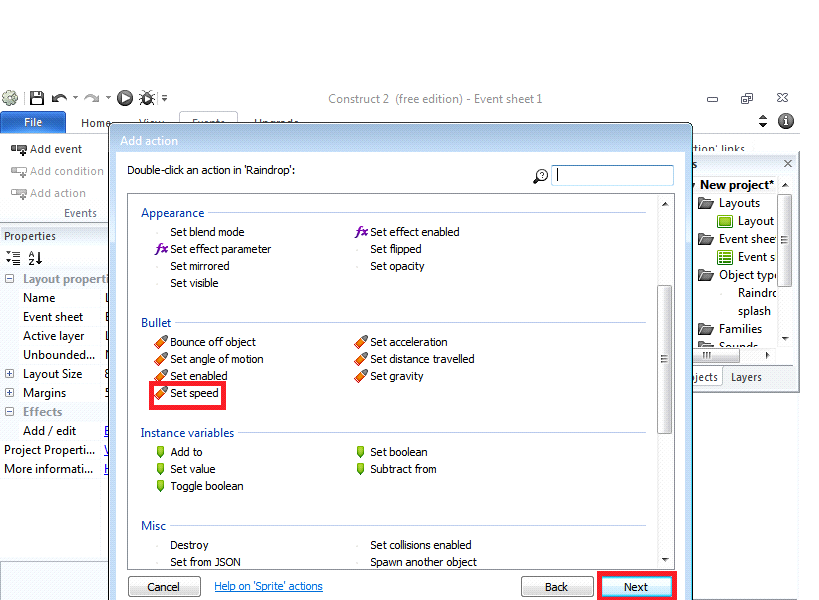The width and height of the screenshot is (819, 600).
Task: Open the undo history dropdown arrow
Action: point(75,98)
